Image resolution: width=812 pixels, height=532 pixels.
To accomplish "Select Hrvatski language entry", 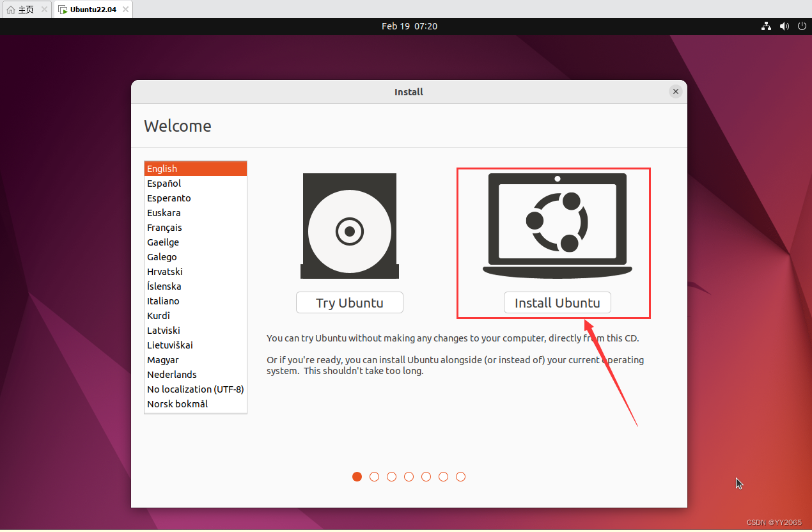I will (196, 272).
